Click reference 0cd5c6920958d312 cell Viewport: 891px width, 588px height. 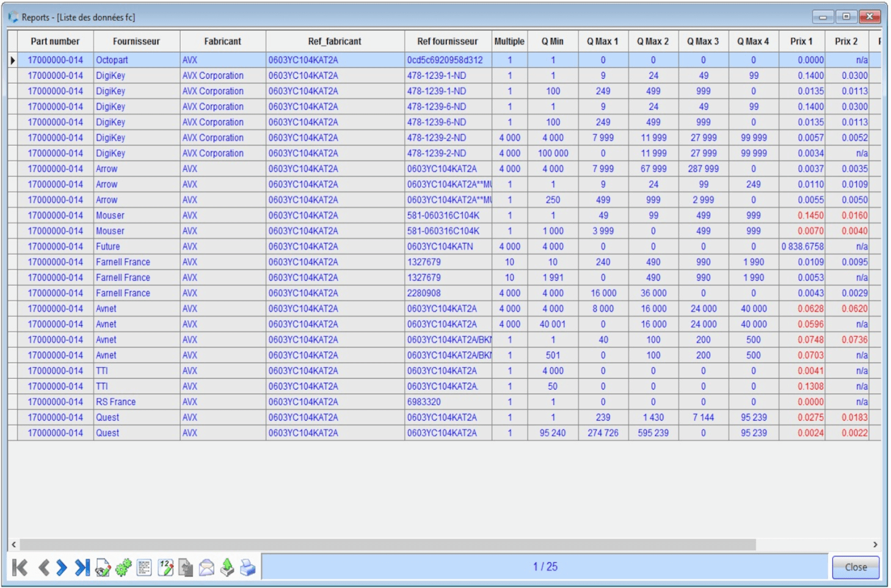(x=448, y=60)
